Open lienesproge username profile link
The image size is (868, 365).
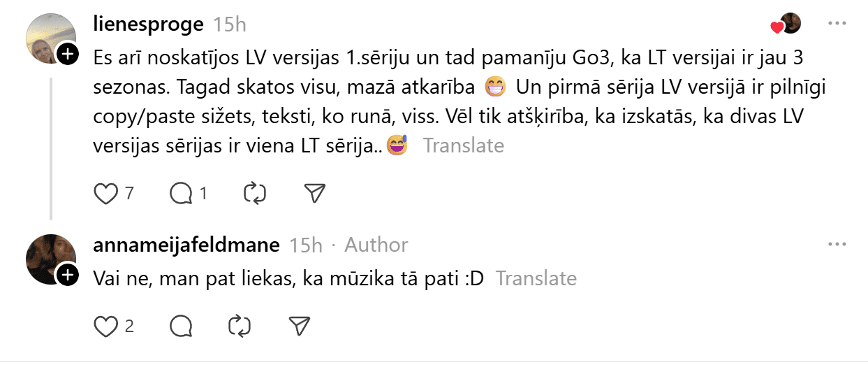pyautogui.click(x=148, y=24)
